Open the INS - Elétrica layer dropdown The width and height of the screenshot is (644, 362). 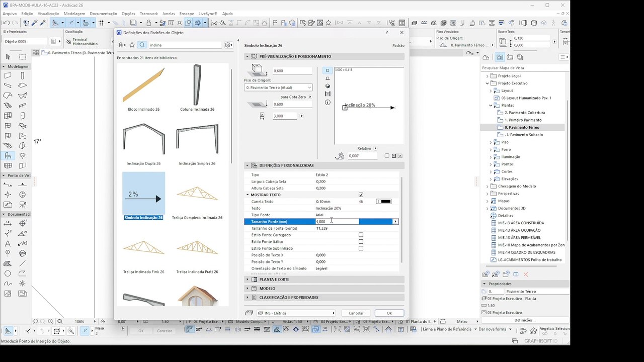(296, 313)
